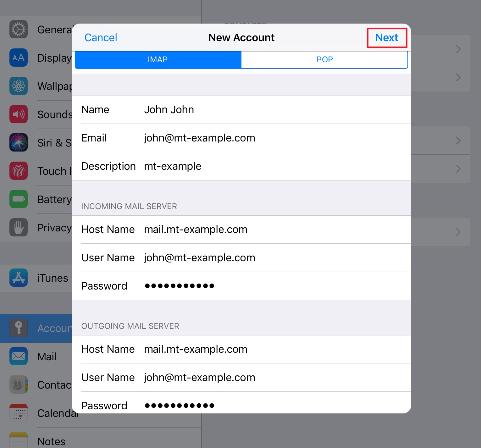Tap the Siri & Search icon

[19, 143]
